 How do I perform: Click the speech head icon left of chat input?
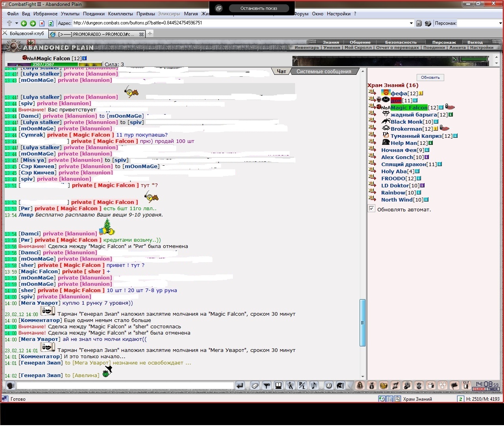pyautogui.click(x=11, y=386)
